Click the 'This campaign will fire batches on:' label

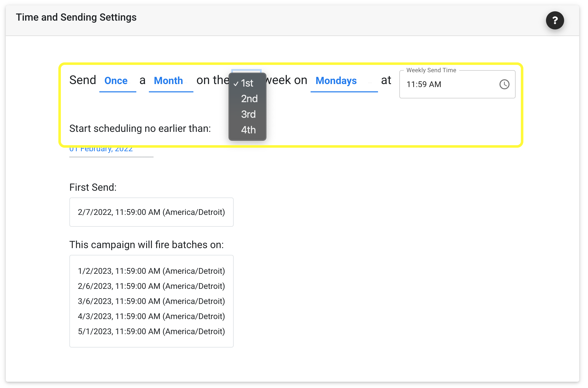coord(147,245)
